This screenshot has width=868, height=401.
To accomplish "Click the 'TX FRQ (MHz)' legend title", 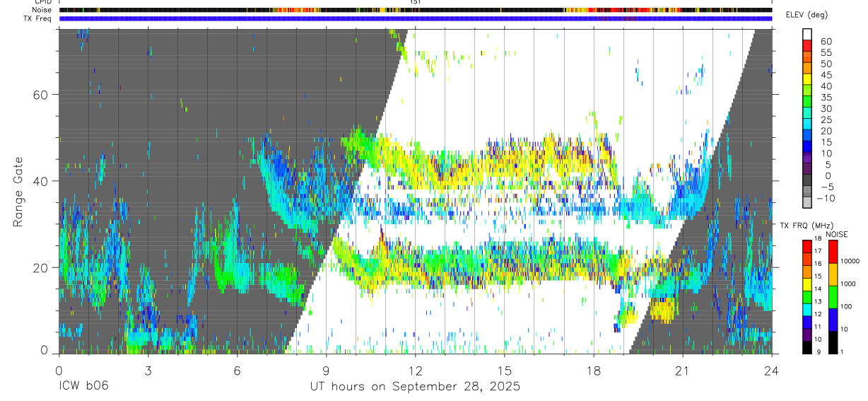I will 805,225.
